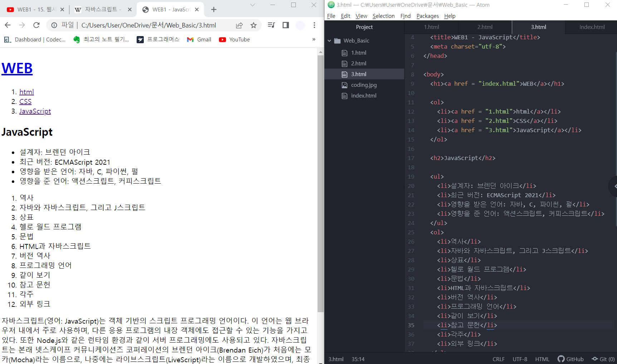
Task: Open a new Chrome tab
Action: 214,10
